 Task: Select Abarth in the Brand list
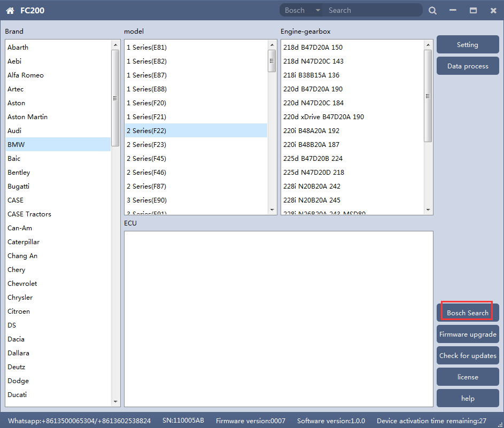[58, 47]
